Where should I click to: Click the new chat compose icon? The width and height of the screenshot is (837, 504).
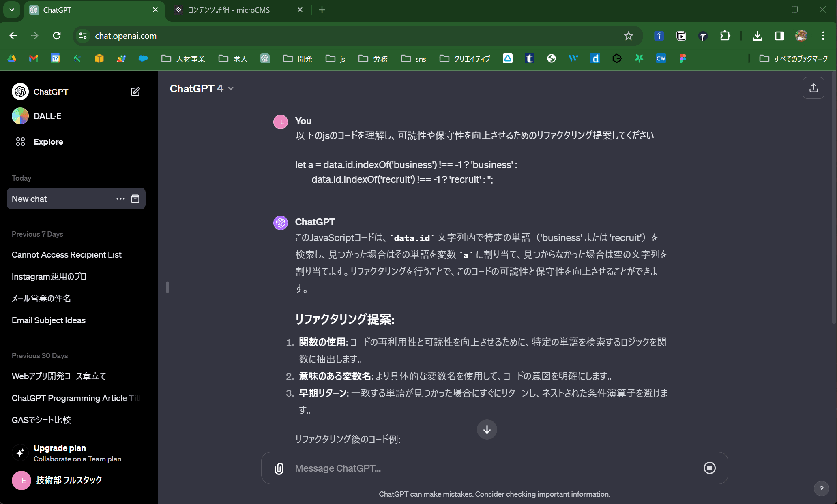point(135,92)
